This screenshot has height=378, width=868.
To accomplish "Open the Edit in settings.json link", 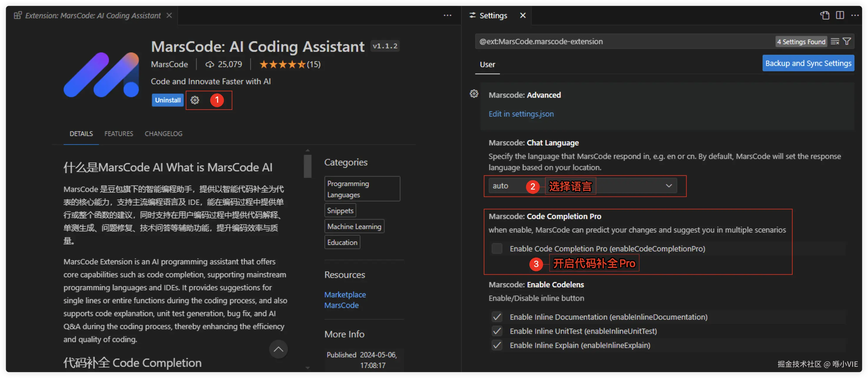I will click(x=521, y=114).
